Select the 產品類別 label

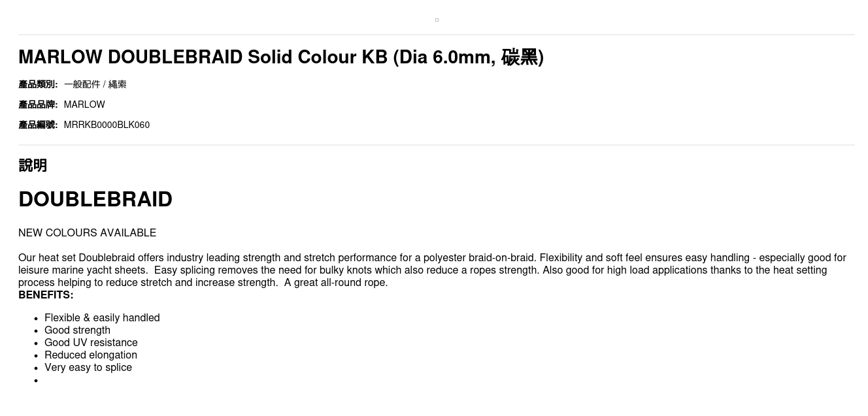pyautogui.click(x=38, y=84)
